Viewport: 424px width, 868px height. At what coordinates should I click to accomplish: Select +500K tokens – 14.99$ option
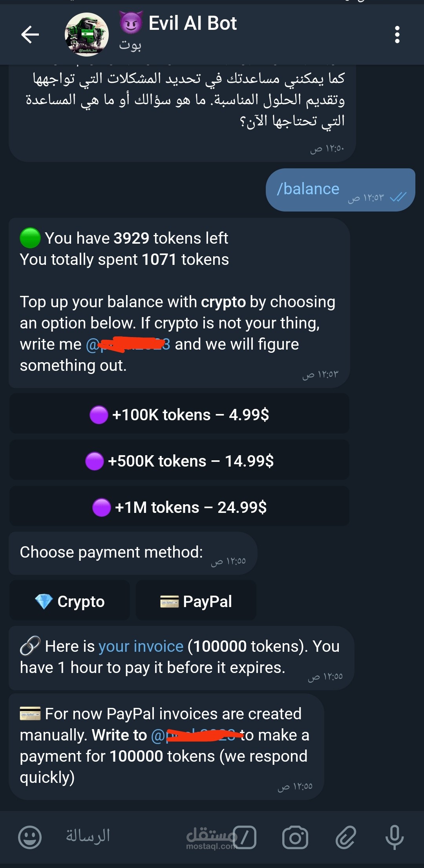tap(179, 460)
